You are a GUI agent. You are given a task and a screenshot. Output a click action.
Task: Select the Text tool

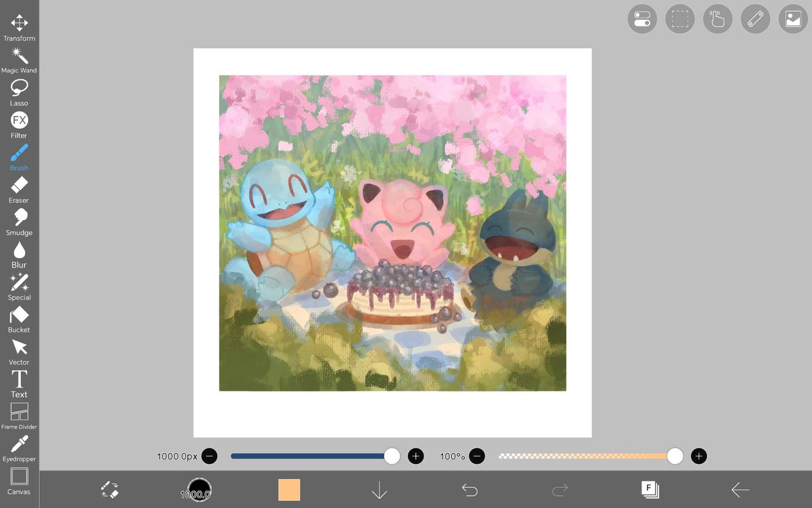click(x=19, y=384)
